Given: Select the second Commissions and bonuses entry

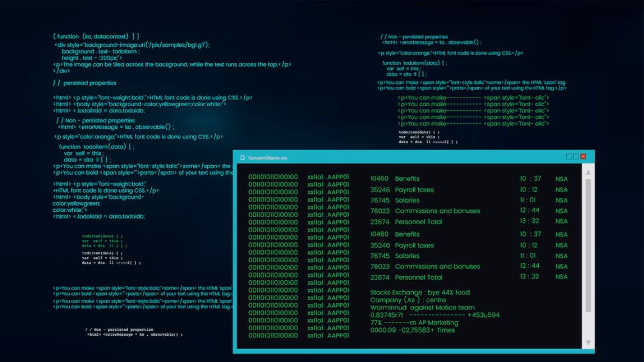Looking at the screenshot, I should (437, 267).
